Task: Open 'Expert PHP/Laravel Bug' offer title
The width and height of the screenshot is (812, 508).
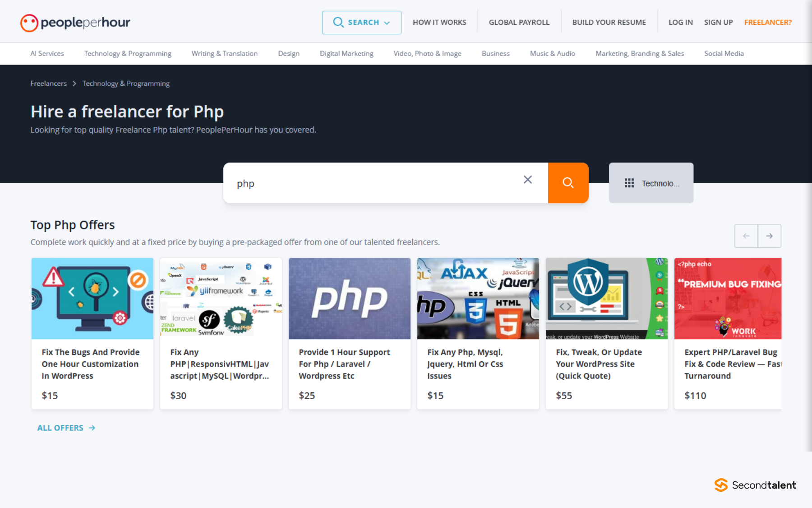Action: pyautogui.click(x=733, y=364)
